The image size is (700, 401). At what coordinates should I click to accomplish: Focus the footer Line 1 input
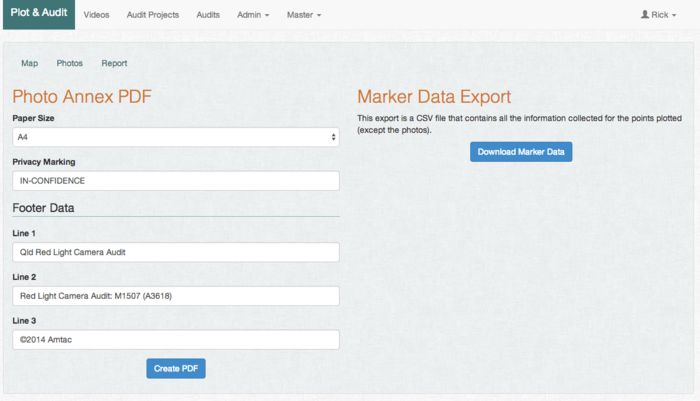[176, 252]
